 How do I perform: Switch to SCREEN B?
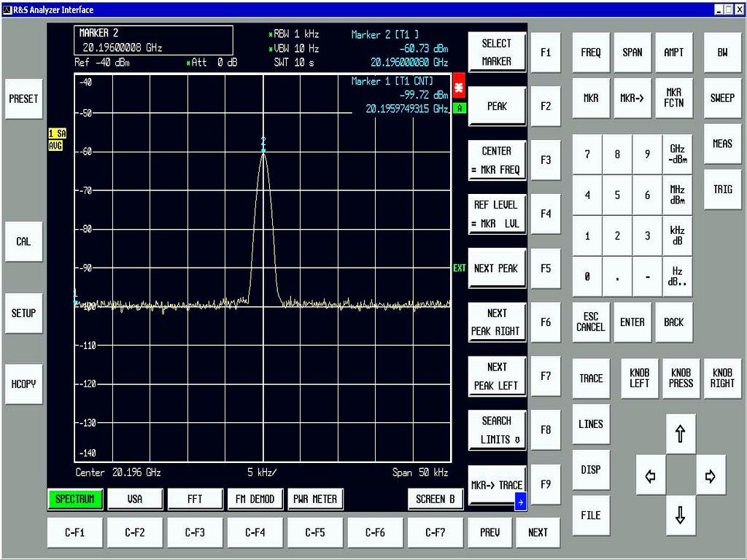coord(435,499)
